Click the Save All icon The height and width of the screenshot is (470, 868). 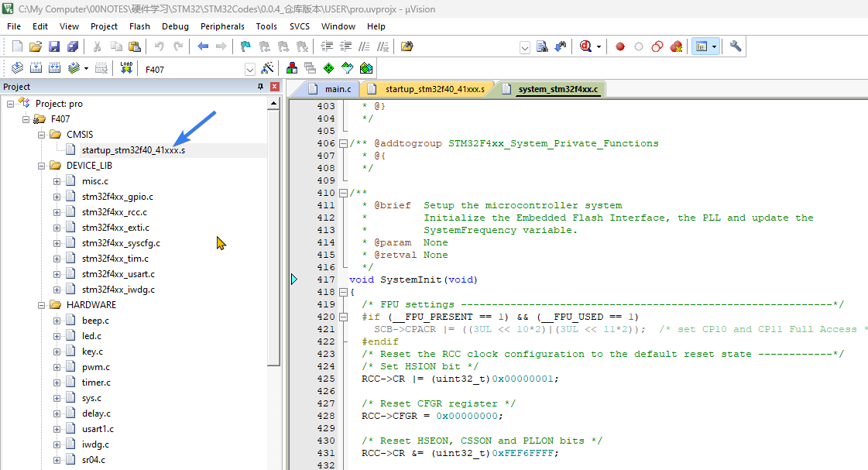(71, 46)
